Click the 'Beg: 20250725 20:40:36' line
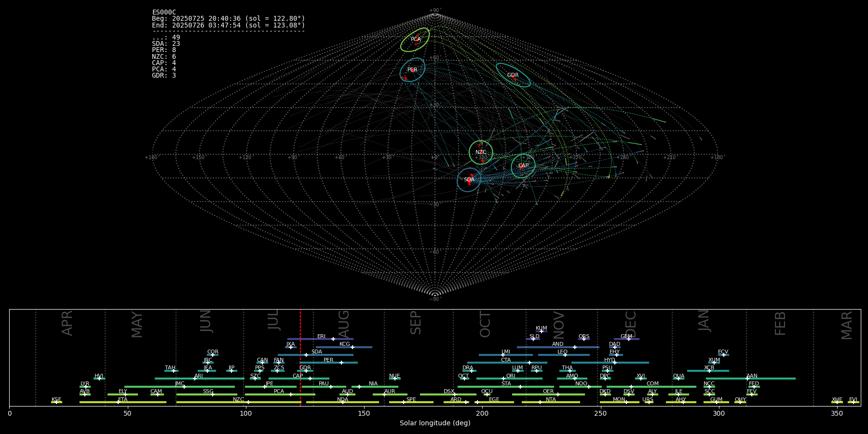868x434 pixels. coord(229,19)
